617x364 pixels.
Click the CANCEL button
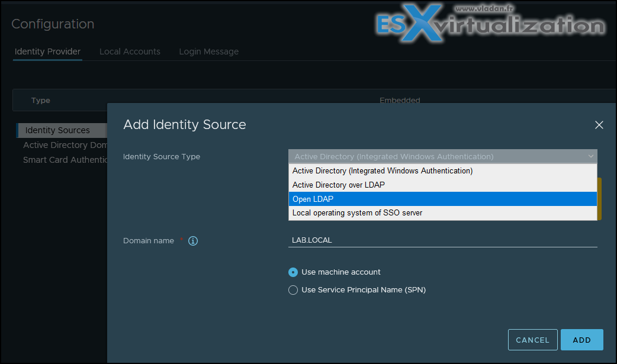[x=532, y=340]
